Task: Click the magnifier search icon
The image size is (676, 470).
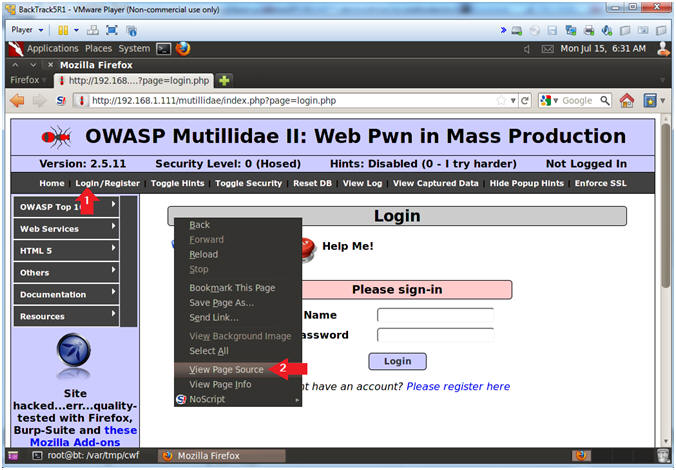Action: (x=605, y=100)
